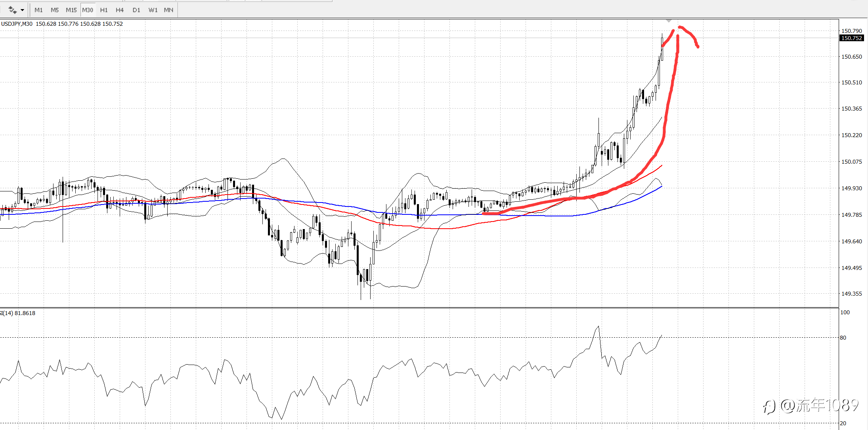Click the RSI 80 level scale label
Image resolution: width=868 pixels, height=430 pixels.
coord(843,338)
